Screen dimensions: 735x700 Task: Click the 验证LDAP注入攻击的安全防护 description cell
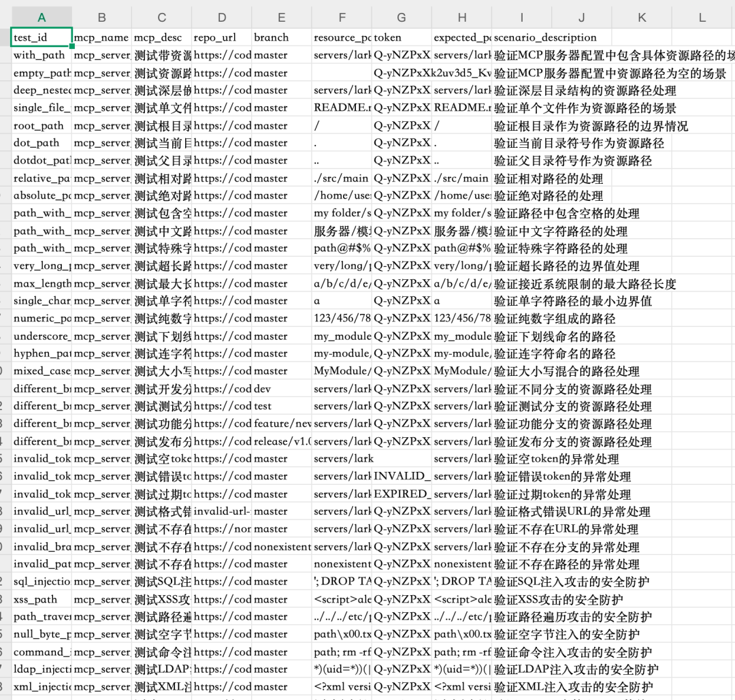click(576, 669)
